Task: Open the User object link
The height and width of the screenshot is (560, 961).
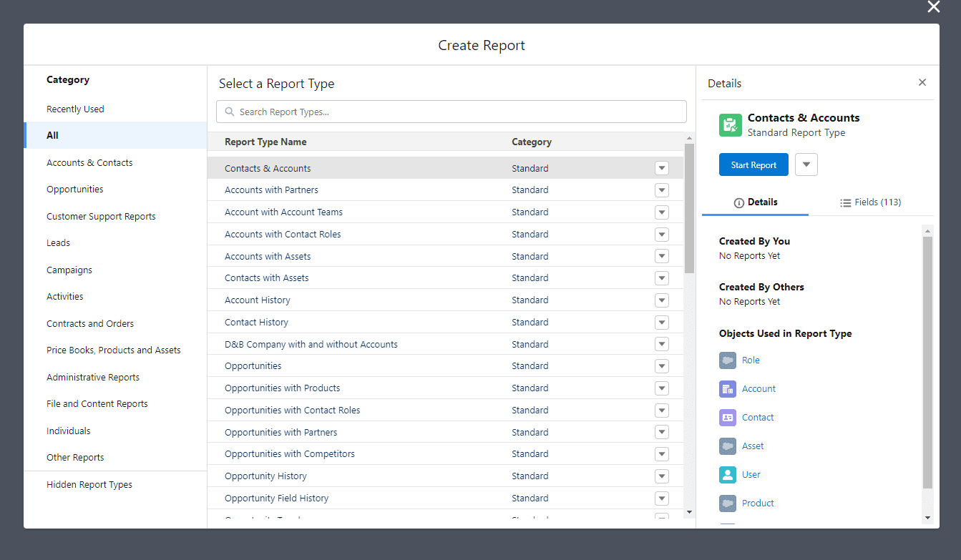Action: [x=751, y=475]
